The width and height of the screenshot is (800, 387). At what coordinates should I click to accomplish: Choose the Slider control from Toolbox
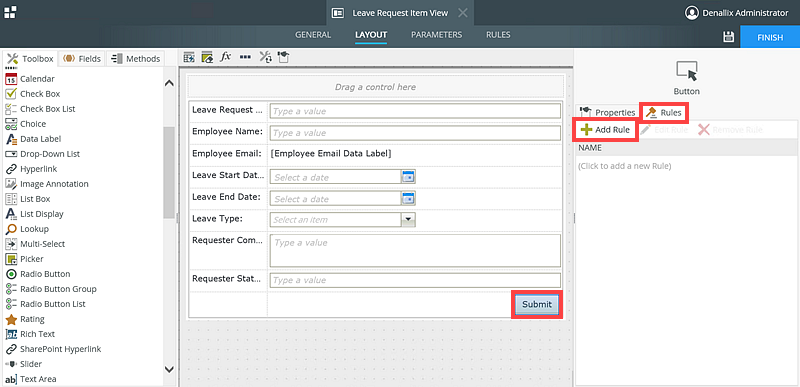(x=23, y=364)
